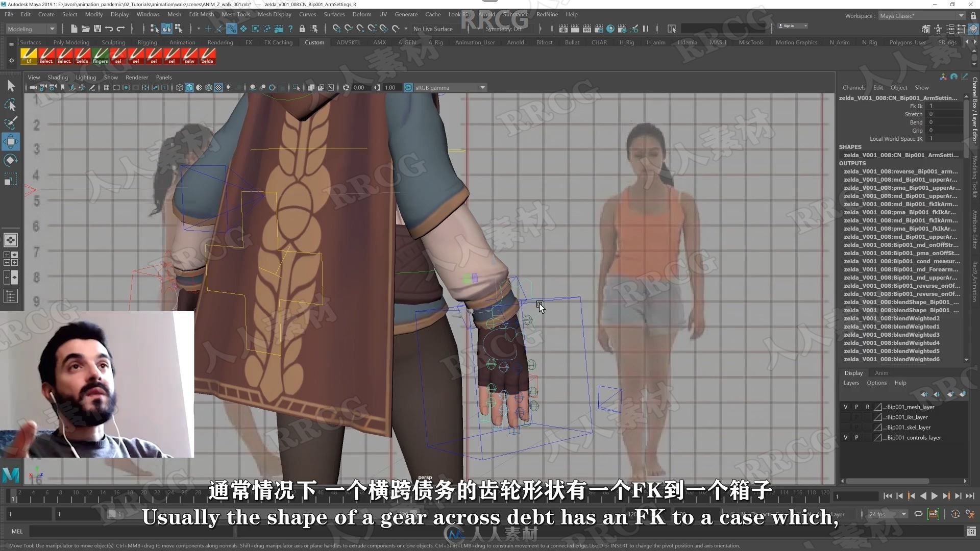Toggle viewport wireframe cube icon

(x=180, y=88)
